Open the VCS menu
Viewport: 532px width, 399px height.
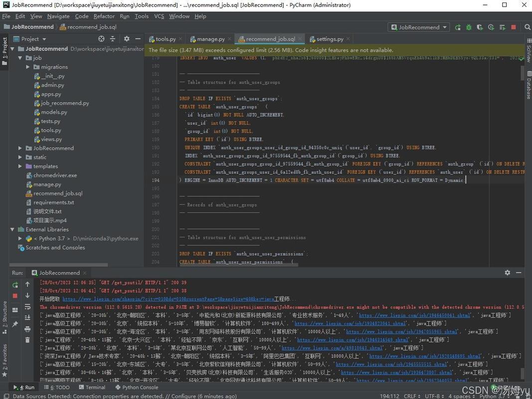159,16
